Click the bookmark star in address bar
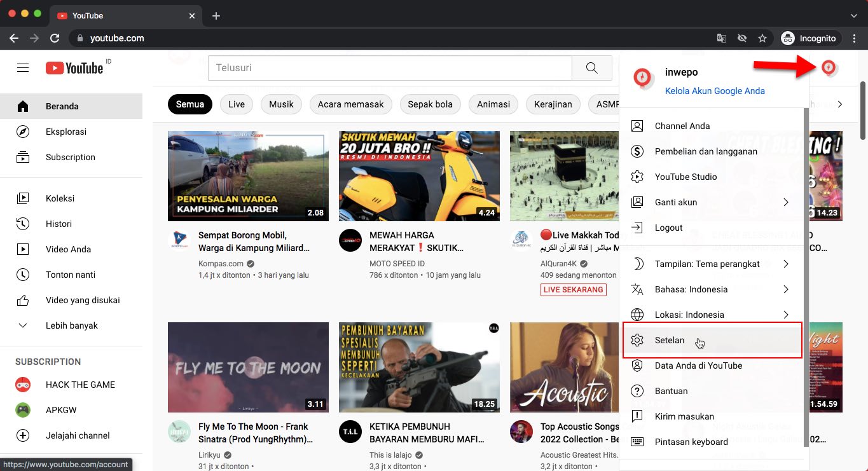The image size is (868, 471). pos(762,38)
